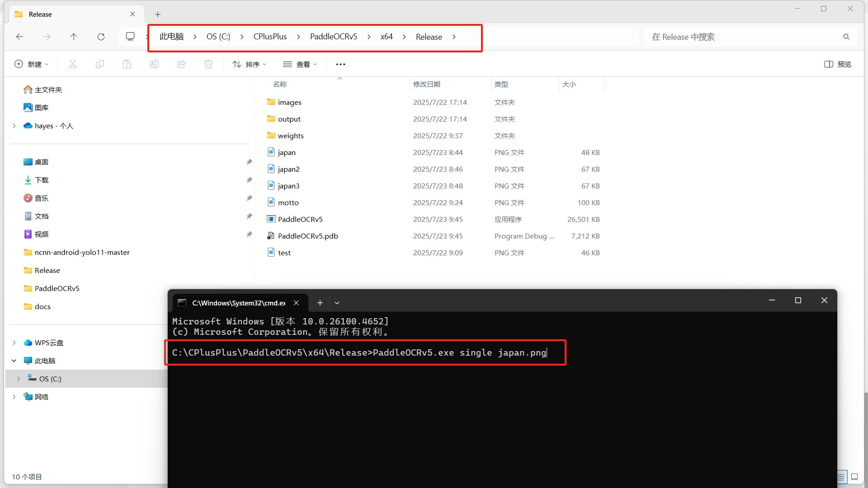Open docs folder in sidebar

click(37, 306)
